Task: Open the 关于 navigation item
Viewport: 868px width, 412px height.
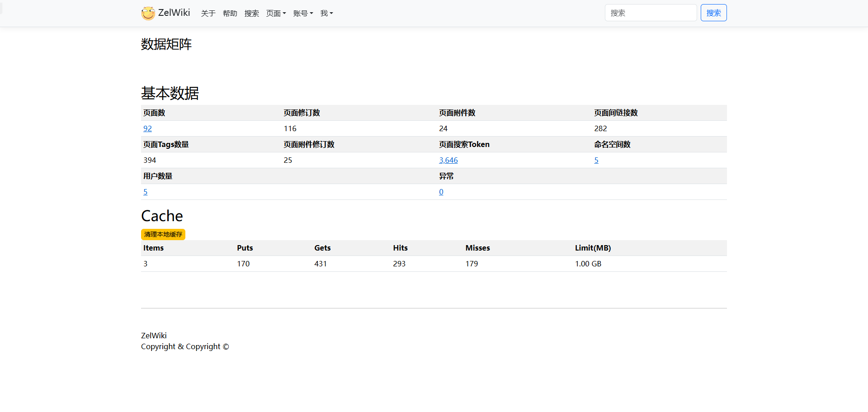Action: click(x=208, y=14)
